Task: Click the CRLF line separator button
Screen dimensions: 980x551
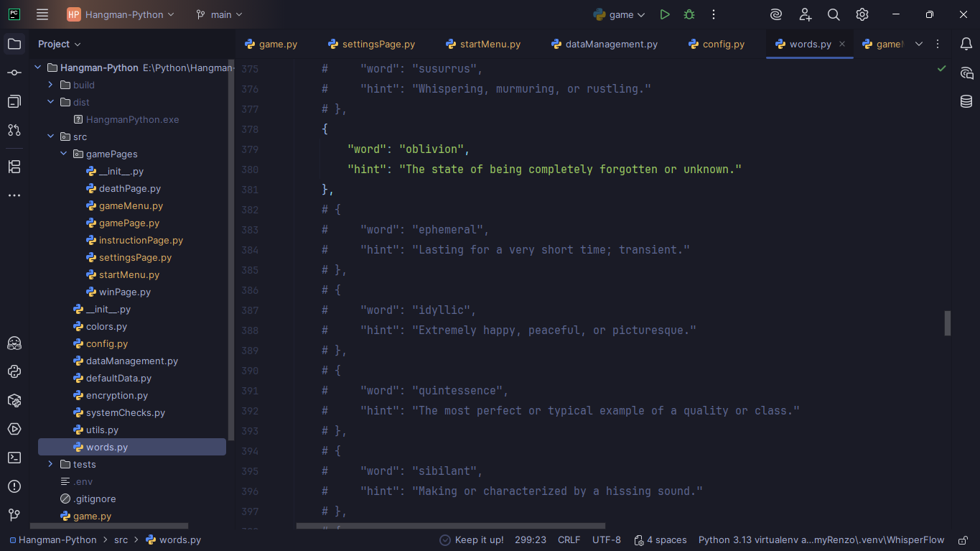Action: (569, 540)
